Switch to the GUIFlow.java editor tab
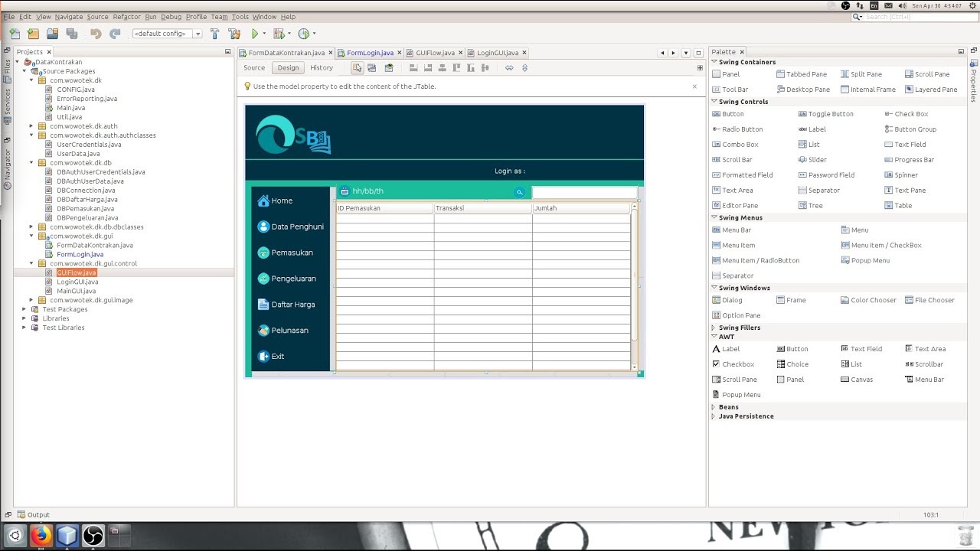 (435, 53)
